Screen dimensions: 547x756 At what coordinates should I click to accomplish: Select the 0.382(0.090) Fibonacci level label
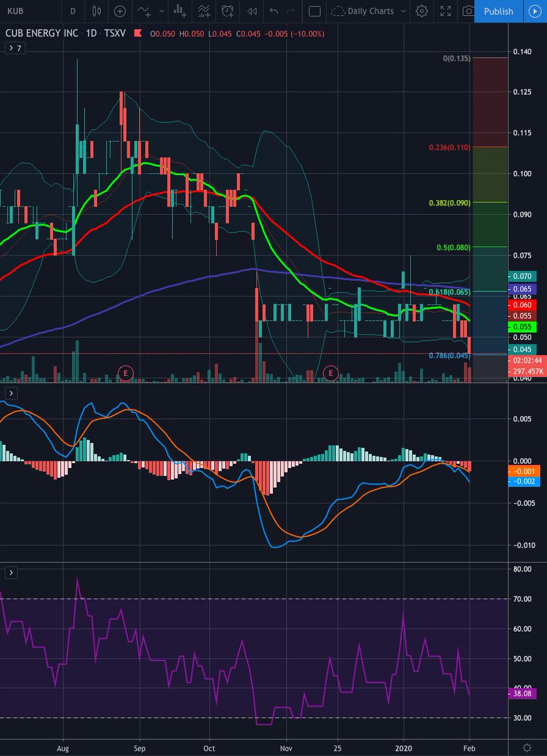click(x=449, y=202)
